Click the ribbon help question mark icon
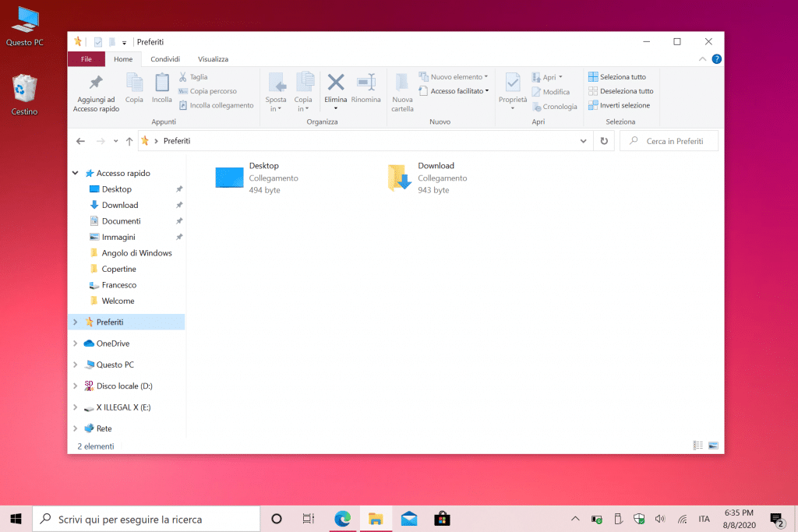The width and height of the screenshot is (798, 532). (716, 58)
